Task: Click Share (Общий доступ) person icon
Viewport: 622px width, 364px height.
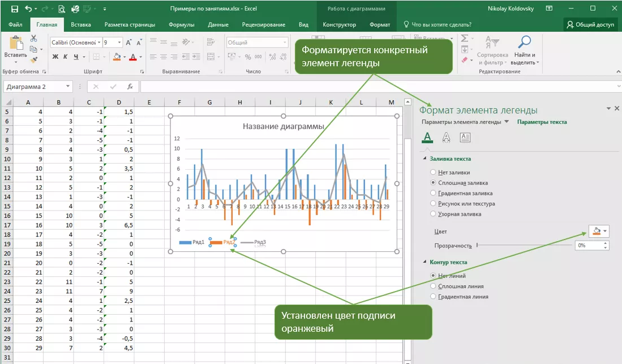Action: click(570, 24)
